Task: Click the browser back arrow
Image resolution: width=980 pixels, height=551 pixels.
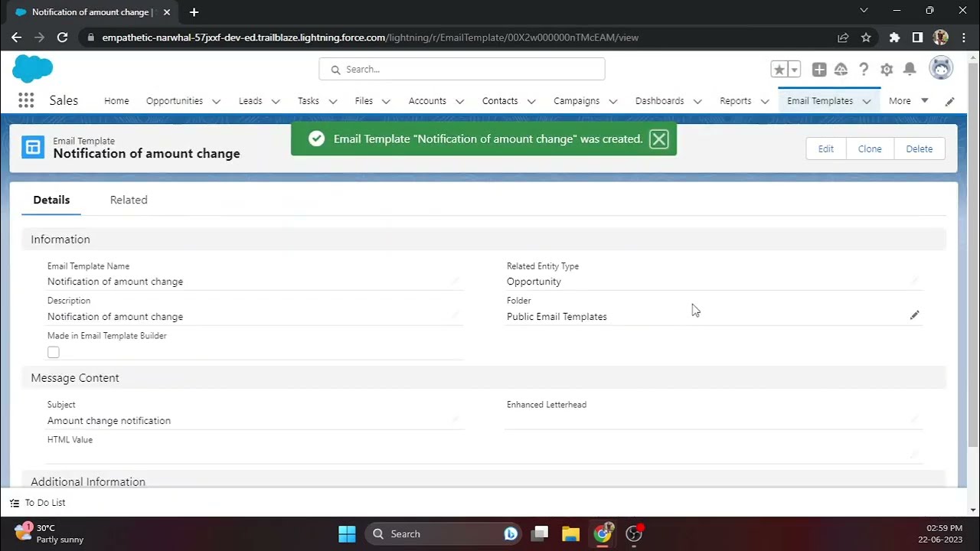Action: 16,37
